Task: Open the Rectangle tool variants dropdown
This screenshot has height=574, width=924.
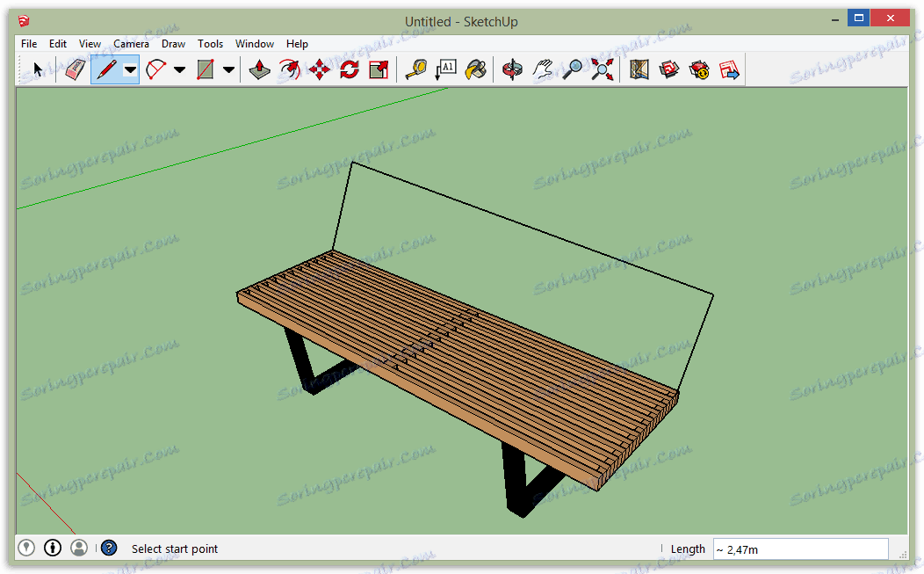Action: tap(227, 69)
